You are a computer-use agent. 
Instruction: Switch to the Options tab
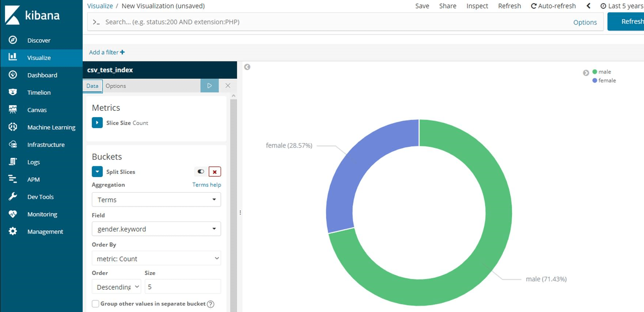point(116,86)
